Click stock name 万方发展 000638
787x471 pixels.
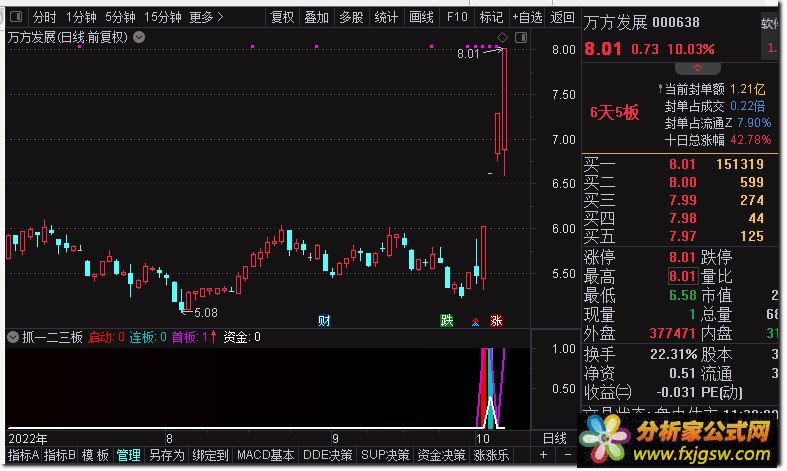pos(641,23)
